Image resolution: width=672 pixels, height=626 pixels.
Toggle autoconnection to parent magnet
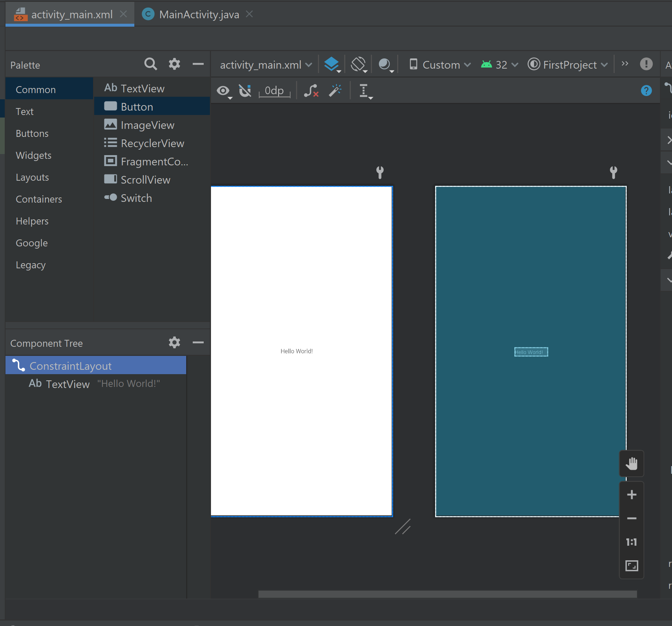(245, 91)
